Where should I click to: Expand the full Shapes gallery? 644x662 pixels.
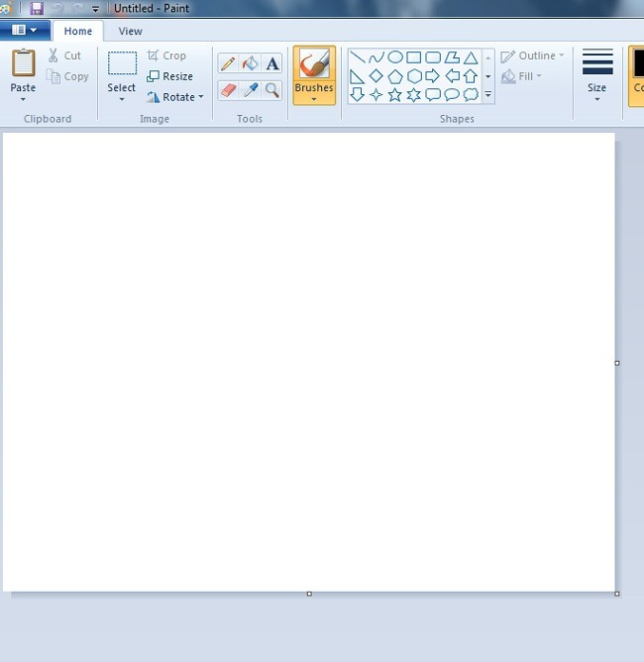point(487,94)
